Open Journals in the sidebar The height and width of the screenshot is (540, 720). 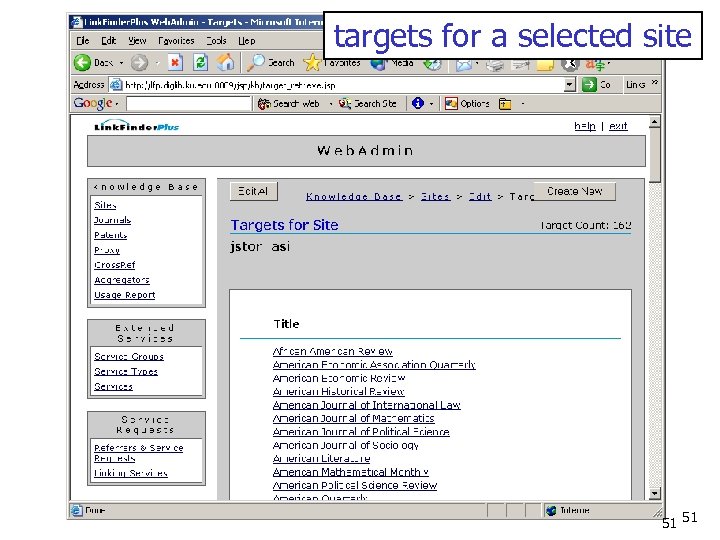point(112,220)
